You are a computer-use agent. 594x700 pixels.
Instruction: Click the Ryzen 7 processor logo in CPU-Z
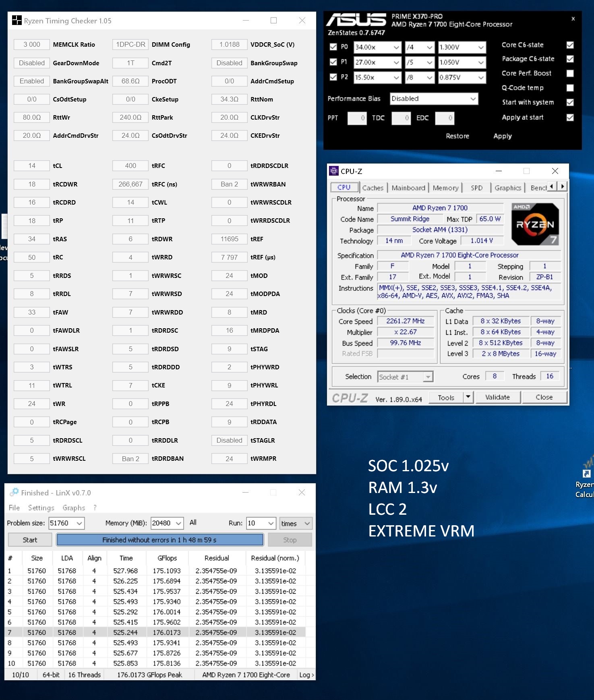coord(535,224)
